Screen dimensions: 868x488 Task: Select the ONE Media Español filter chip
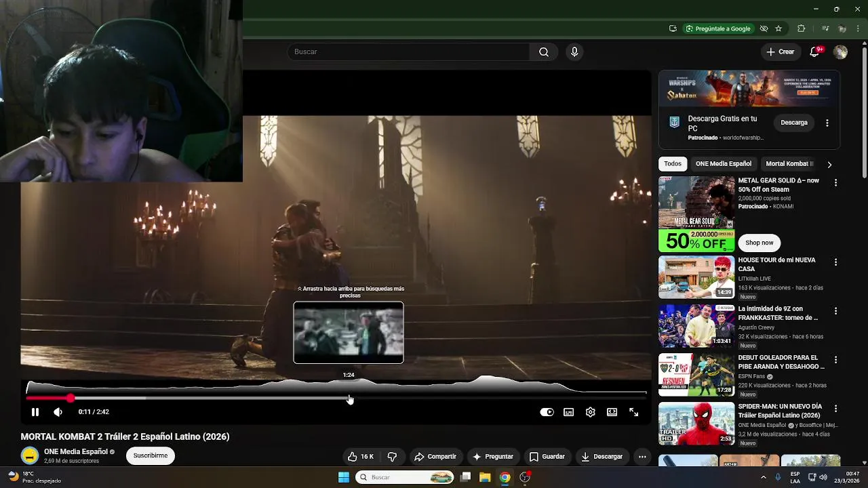point(723,163)
